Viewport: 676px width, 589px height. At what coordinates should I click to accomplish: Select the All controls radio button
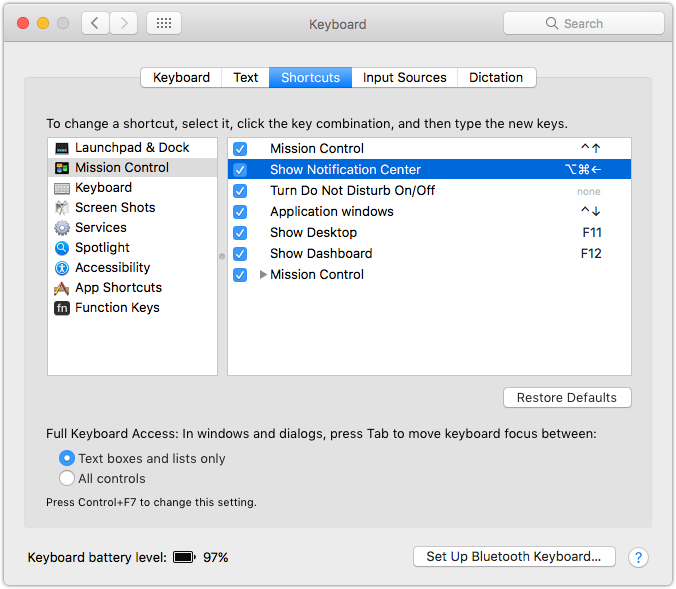pos(67,479)
